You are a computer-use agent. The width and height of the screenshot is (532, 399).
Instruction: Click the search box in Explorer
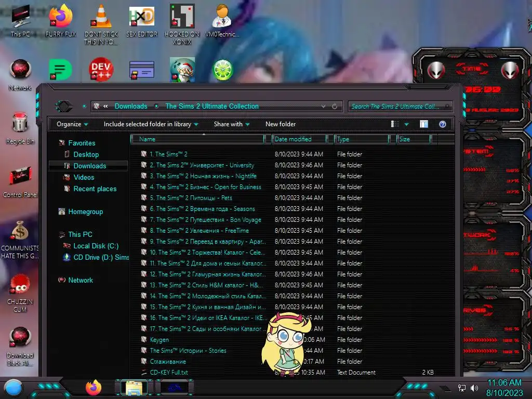(x=401, y=107)
